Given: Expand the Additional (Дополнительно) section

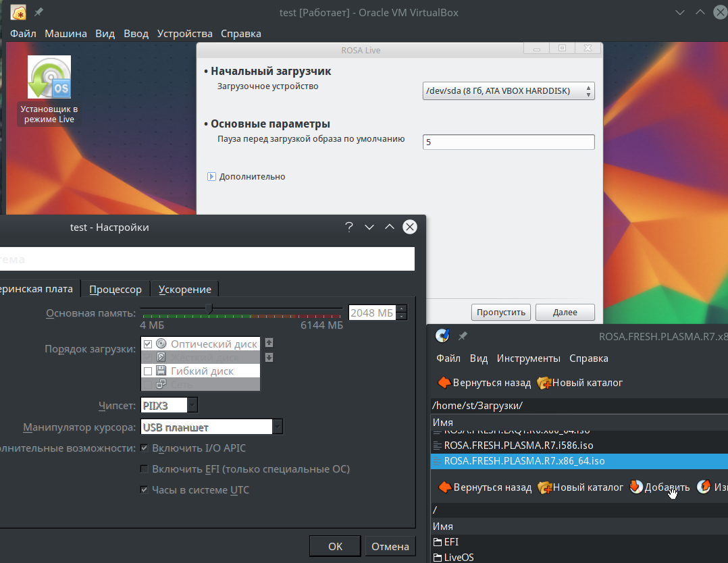Looking at the screenshot, I should (211, 176).
